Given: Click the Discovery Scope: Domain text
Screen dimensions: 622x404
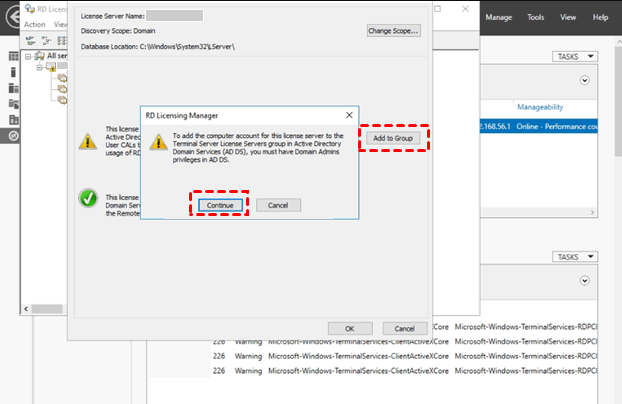Looking at the screenshot, I should (118, 31).
